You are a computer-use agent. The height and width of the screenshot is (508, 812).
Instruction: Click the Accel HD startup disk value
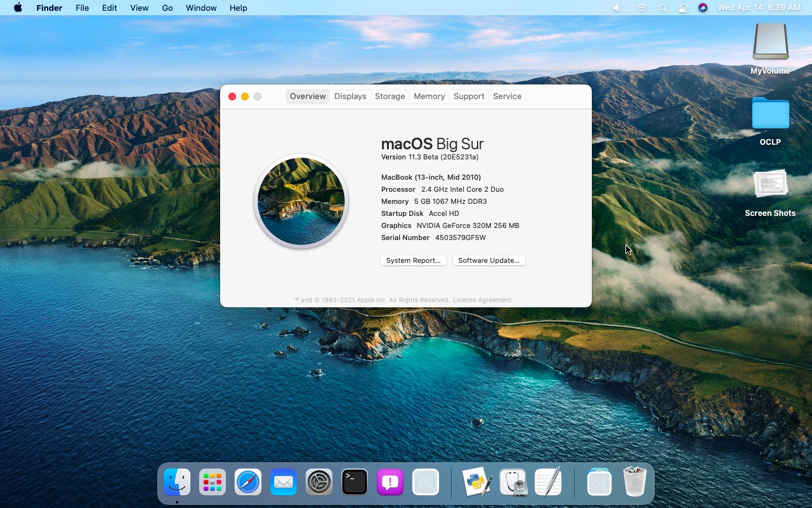pos(444,213)
